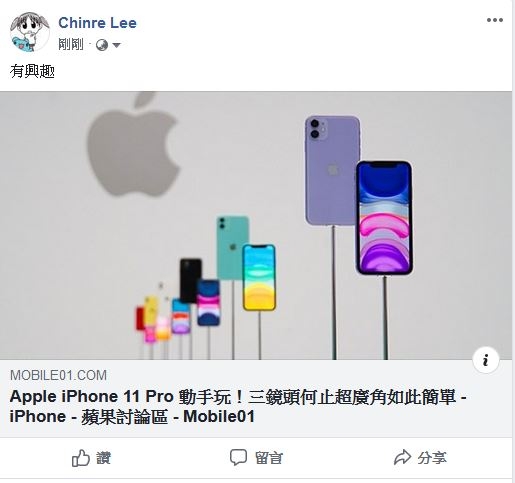Click the Chinre Lee profile avatar
The height and width of the screenshot is (483, 515).
pyautogui.click(x=29, y=32)
